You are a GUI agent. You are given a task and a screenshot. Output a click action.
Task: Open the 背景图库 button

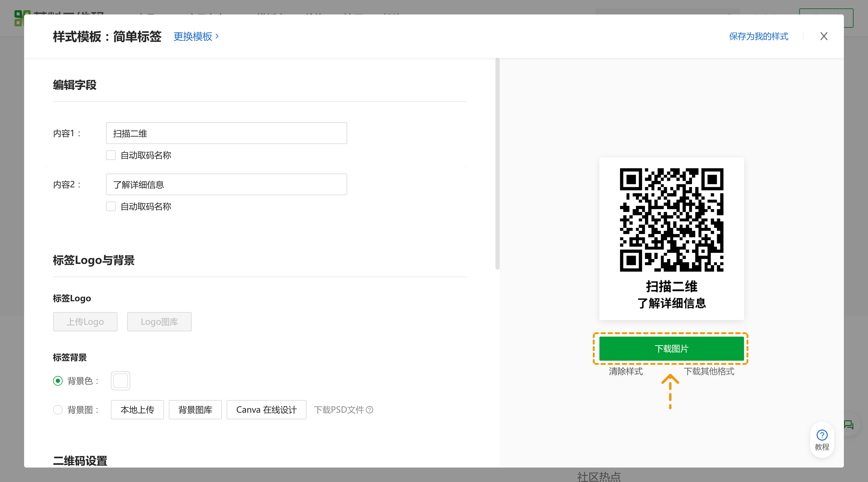click(x=195, y=410)
